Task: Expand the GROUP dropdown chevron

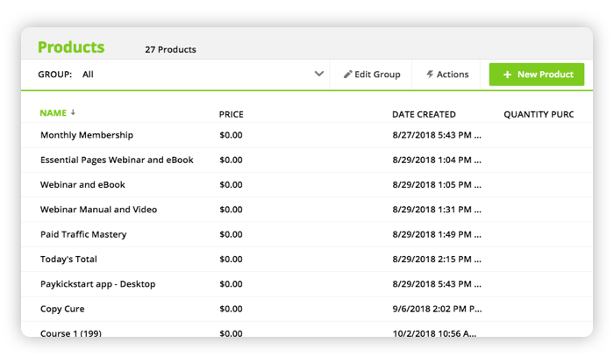Action: [319, 74]
